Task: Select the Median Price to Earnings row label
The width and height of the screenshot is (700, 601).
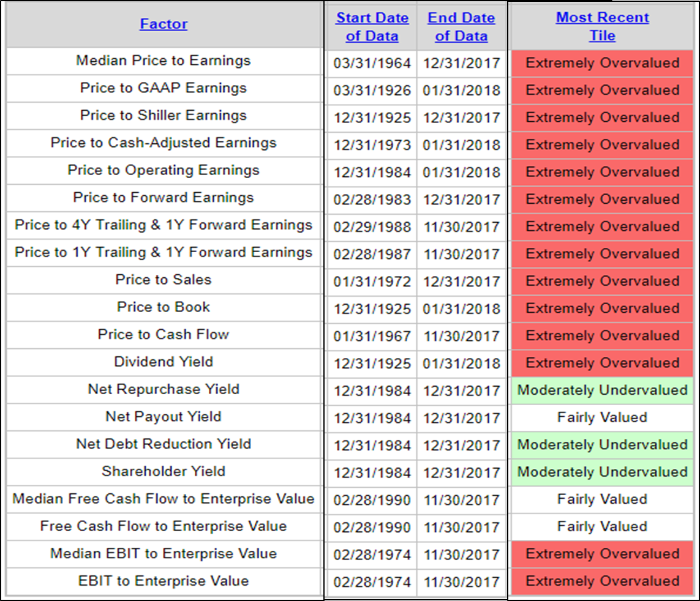Action: (164, 61)
